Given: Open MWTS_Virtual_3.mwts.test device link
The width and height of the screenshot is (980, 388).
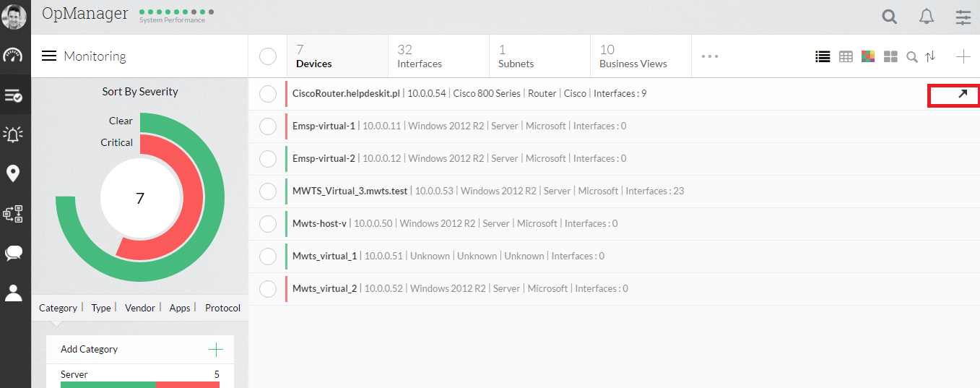Looking at the screenshot, I should [x=350, y=191].
